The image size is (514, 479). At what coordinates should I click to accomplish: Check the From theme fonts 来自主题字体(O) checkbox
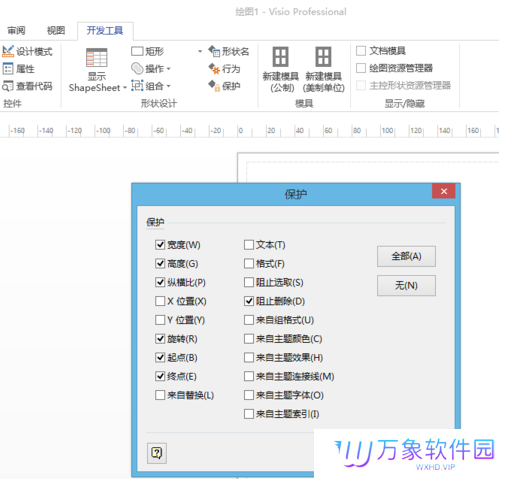(249, 395)
